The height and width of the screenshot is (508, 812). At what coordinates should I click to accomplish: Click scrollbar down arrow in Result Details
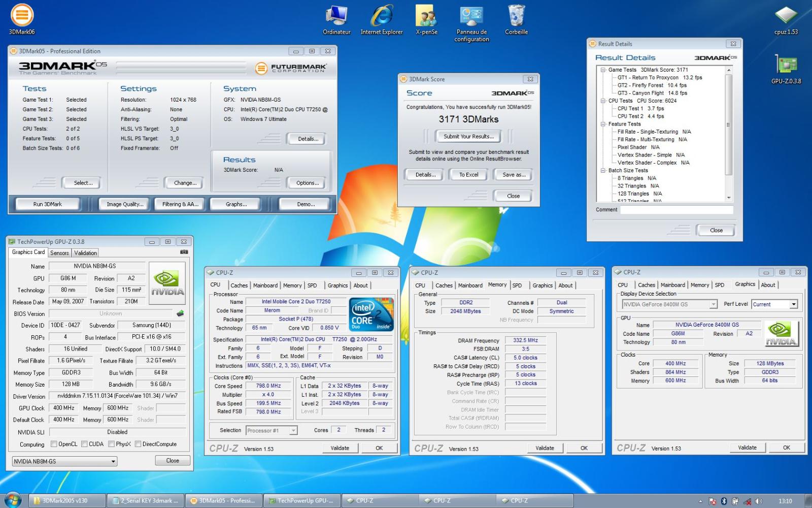pyautogui.click(x=729, y=198)
